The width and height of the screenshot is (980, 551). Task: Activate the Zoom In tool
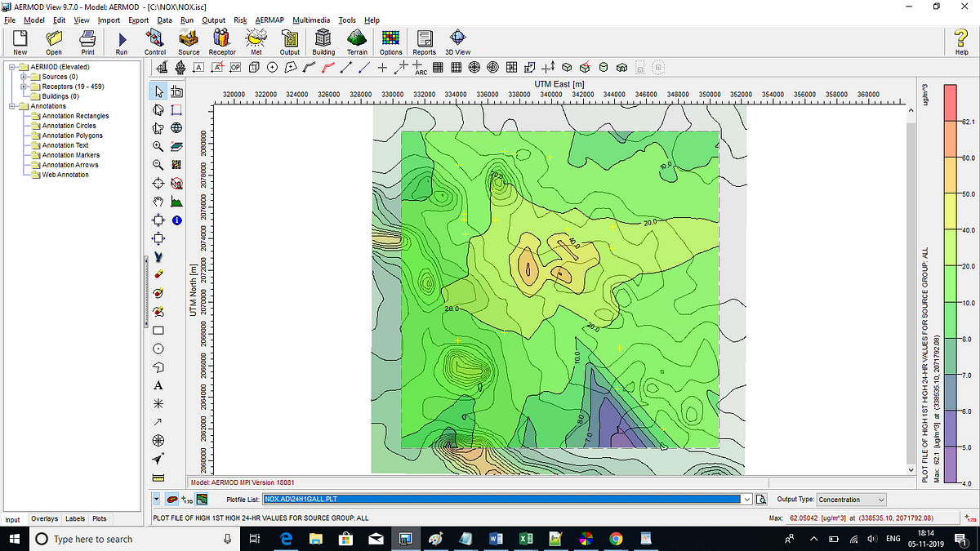click(158, 146)
